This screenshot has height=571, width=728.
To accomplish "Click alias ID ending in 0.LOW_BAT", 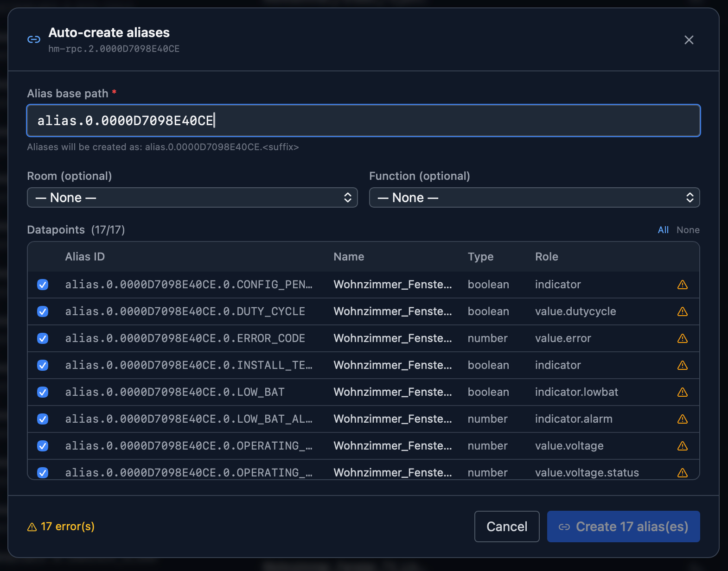I will coord(175,392).
